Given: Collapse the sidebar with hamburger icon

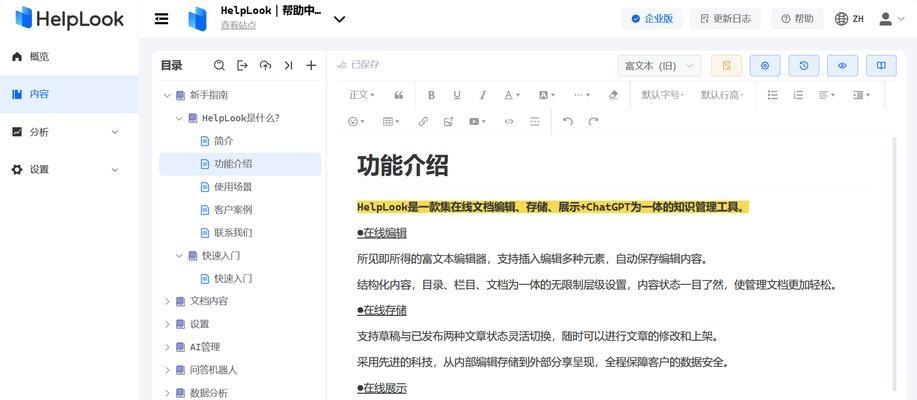Looking at the screenshot, I should click(x=161, y=19).
